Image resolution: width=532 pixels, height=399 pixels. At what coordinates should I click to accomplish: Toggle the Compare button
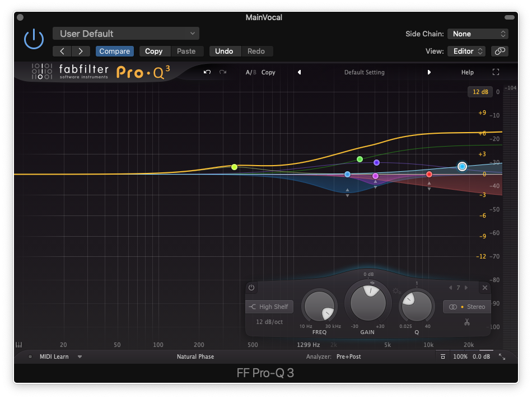coord(114,51)
